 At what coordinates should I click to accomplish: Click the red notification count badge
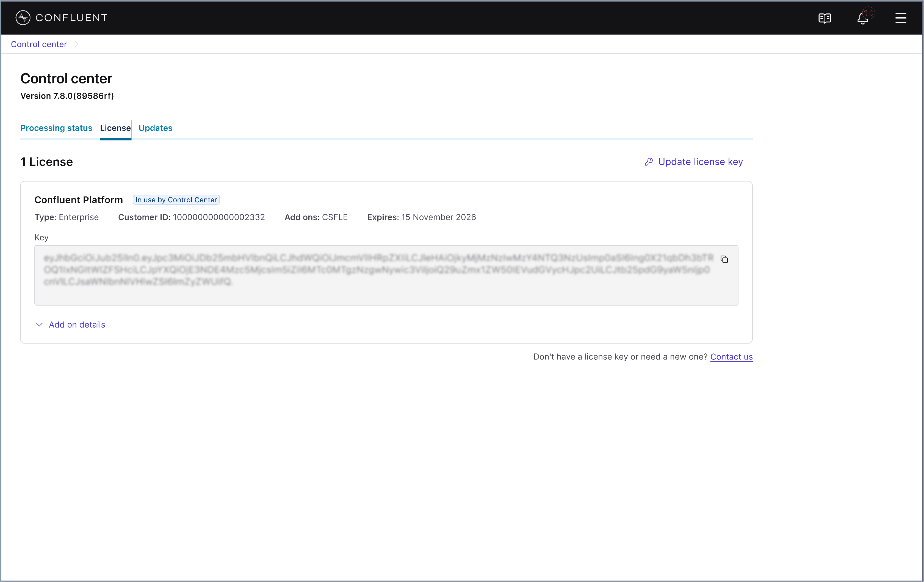(x=869, y=13)
